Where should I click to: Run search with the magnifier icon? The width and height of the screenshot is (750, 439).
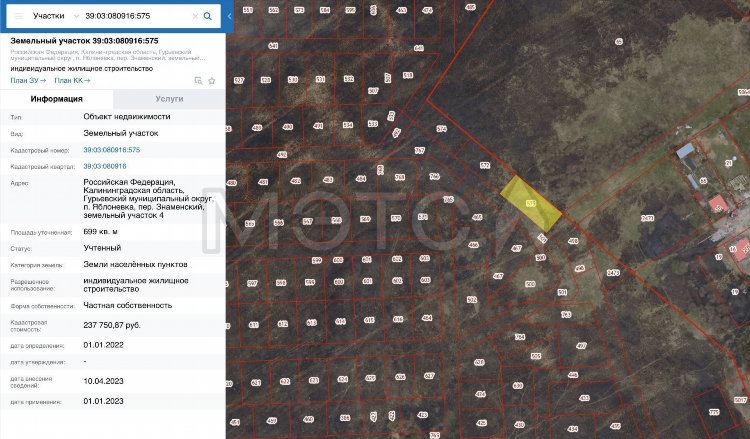(208, 16)
